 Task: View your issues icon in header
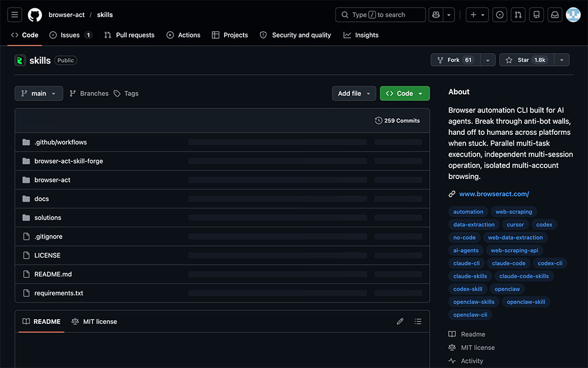(x=499, y=15)
